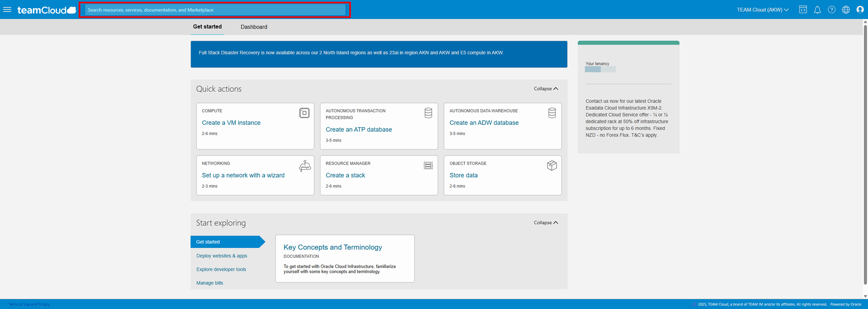Click Create a VM instance link
The height and width of the screenshot is (309, 868).
point(231,123)
